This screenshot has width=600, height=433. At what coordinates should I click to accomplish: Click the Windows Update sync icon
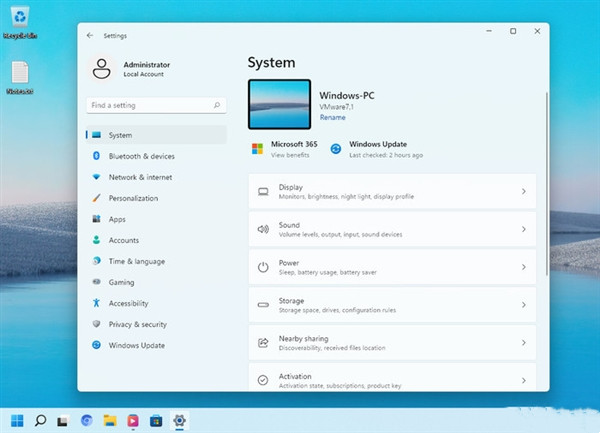point(336,149)
